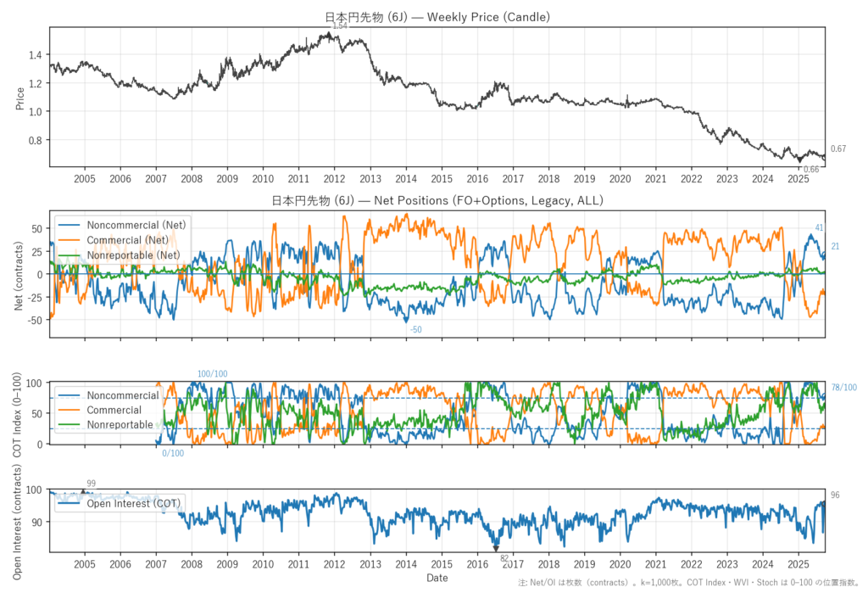Click the Noncommercial entry in COT Index legend
This screenshot has width=868, height=593.
pos(122,395)
